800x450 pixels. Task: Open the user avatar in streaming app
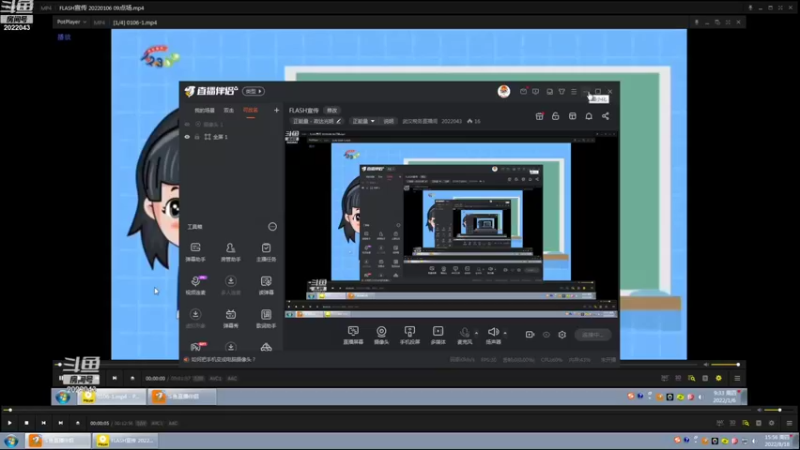click(x=504, y=91)
